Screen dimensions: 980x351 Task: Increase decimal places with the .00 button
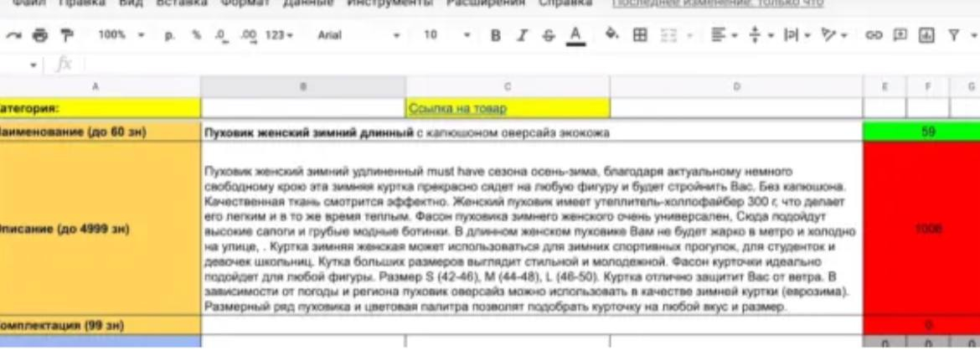point(249,35)
